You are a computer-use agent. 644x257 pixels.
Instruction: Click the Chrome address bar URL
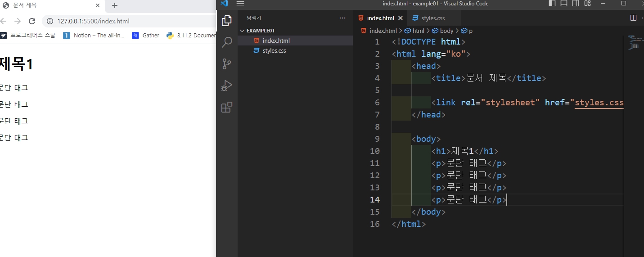pyautogui.click(x=93, y=21)
